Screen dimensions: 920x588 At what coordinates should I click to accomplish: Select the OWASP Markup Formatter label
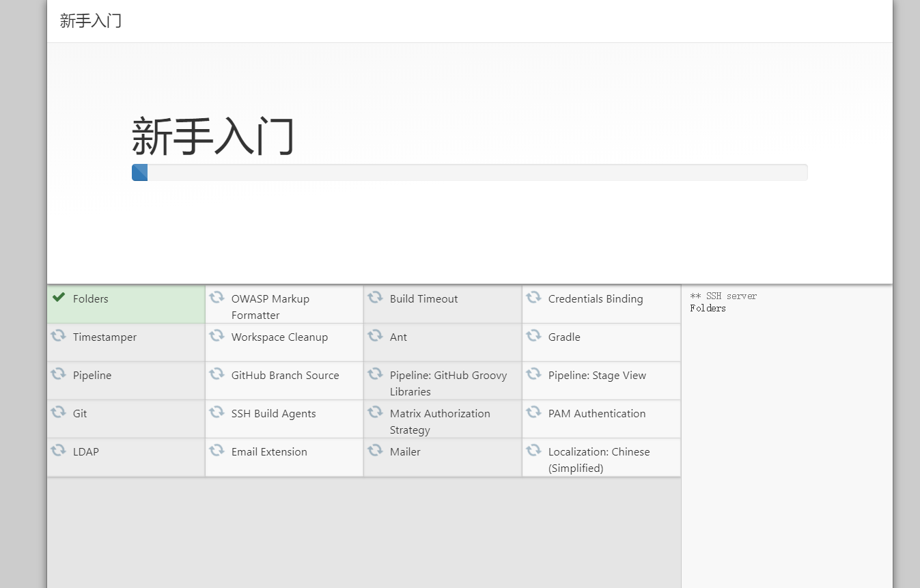click(x=270, y=307)
